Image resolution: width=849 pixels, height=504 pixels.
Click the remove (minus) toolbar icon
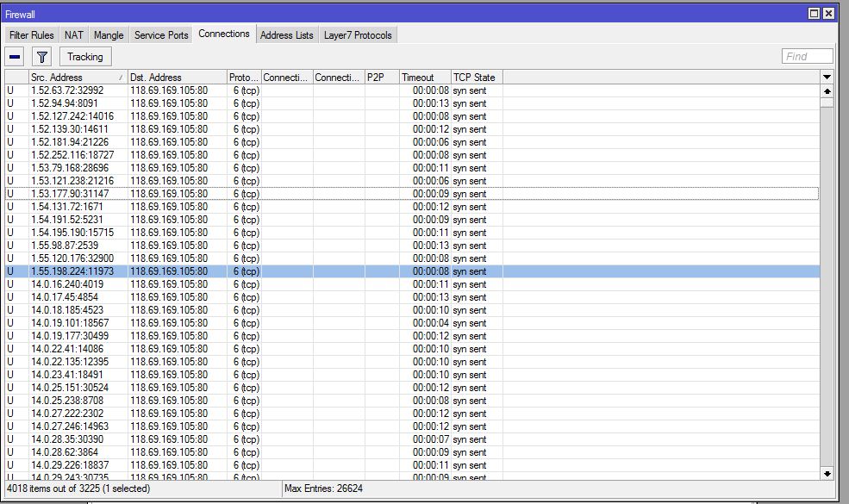(15, 56)
